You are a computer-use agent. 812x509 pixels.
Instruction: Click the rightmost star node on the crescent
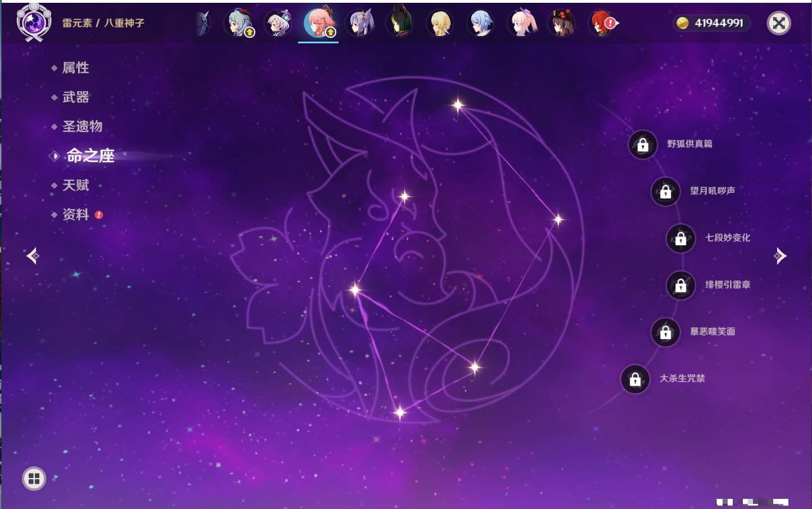coord(558,219)
